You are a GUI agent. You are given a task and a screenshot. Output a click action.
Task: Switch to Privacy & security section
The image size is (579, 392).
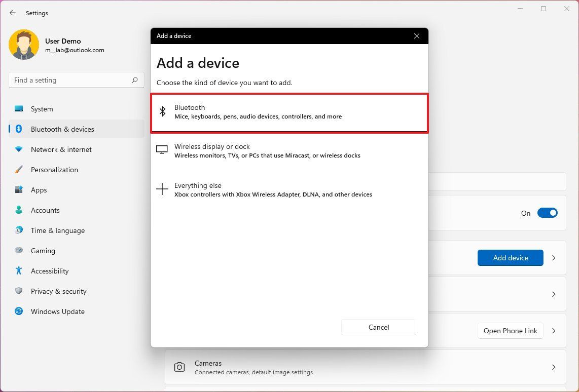click(x=19, y=291)
